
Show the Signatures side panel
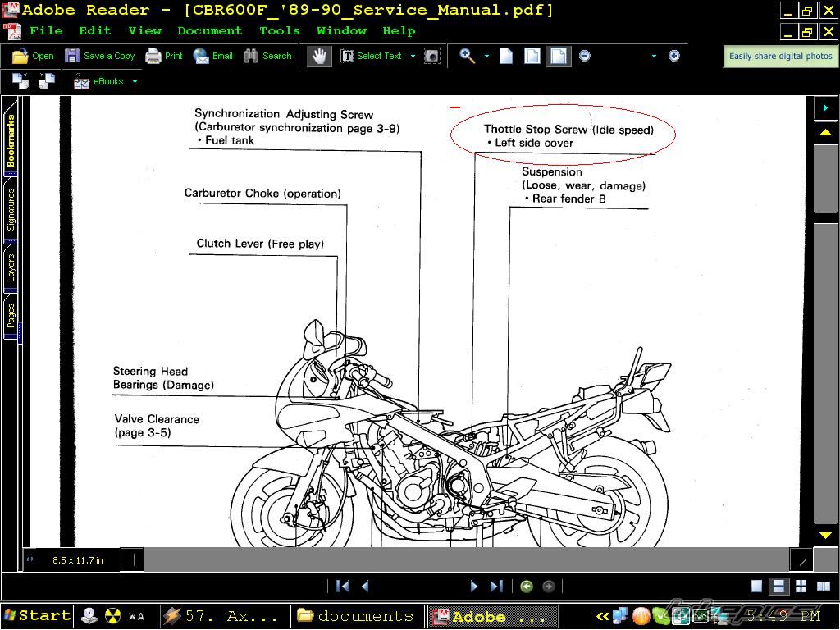tap(11, 209)
